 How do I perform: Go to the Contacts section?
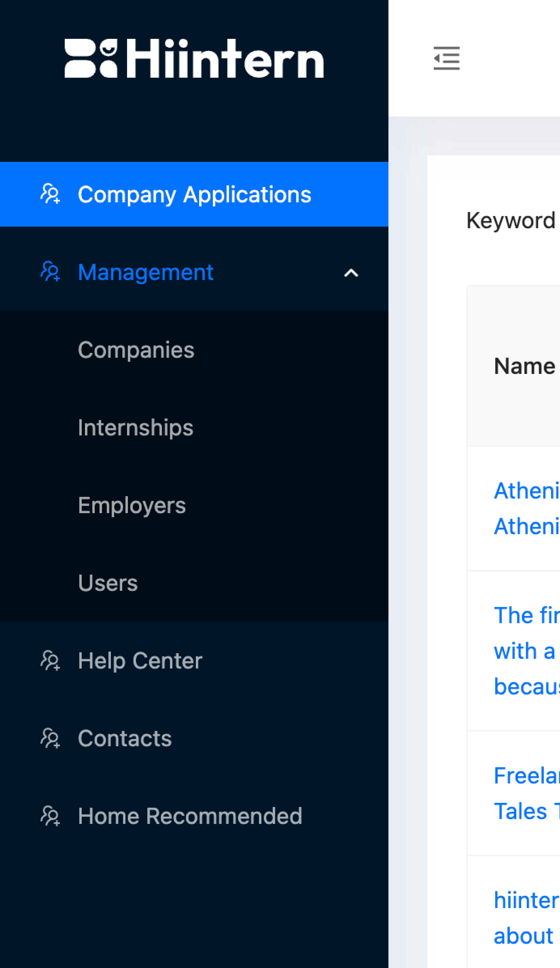[194, 738]
